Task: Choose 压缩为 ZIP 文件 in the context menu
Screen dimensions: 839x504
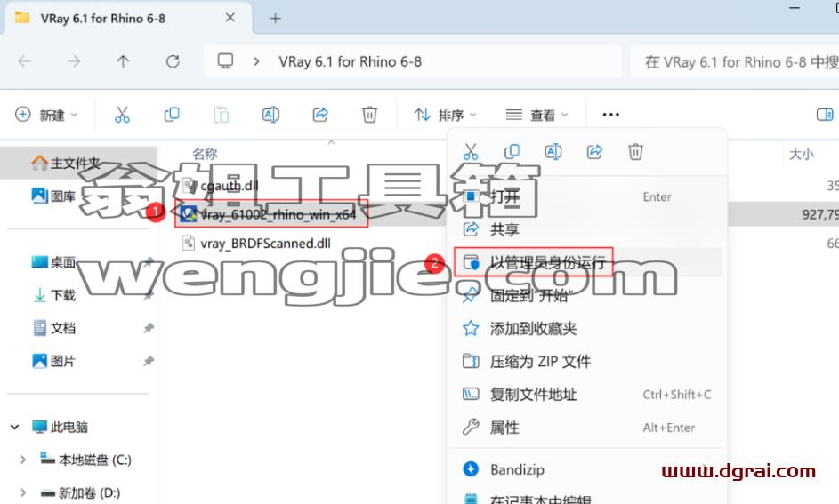Action: (x=587, y=361)
